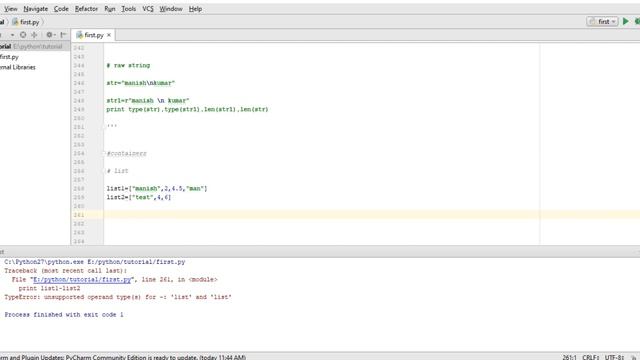Click 'print list1-list2' traceback line
This screenshot has height=360, width=640.
49,288
